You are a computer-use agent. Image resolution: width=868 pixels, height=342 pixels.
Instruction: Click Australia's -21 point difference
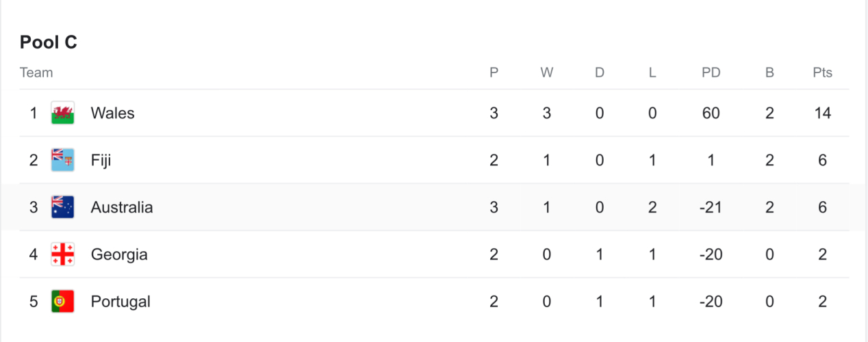pyautogui.click(x=711, y=207)
